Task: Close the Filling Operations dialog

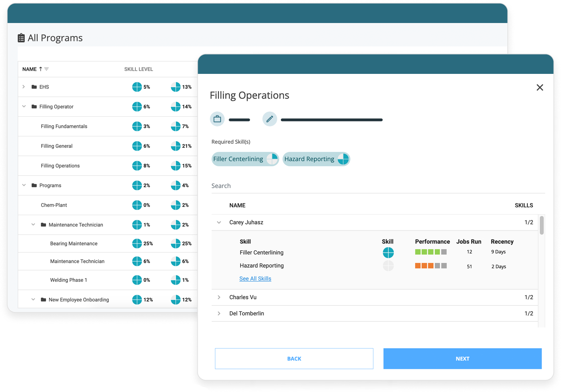Action: click(540, 88)
